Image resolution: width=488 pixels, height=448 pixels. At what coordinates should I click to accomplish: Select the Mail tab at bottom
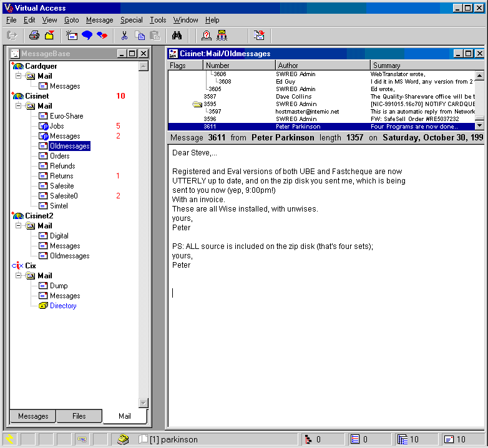tap(124, 416)
